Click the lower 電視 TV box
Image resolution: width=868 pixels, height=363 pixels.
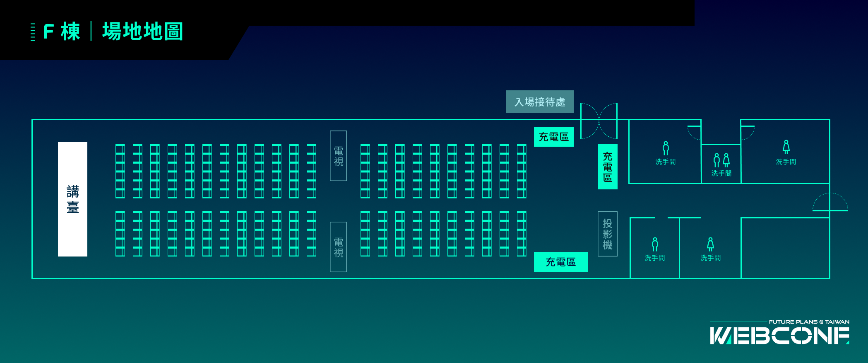(x=338, y=247)
